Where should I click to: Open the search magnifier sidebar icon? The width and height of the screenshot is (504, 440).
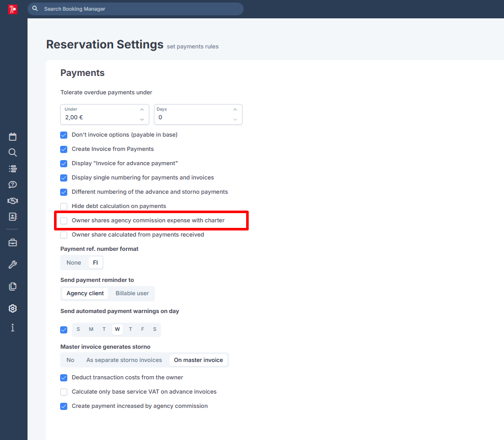coord(13,152)
